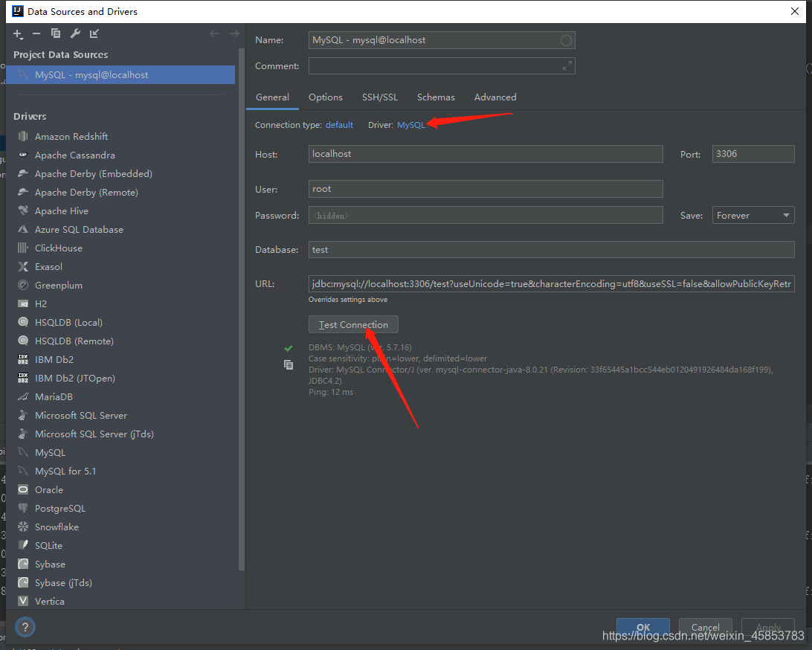Open the MySQL driver link

(x=411, y=125)
